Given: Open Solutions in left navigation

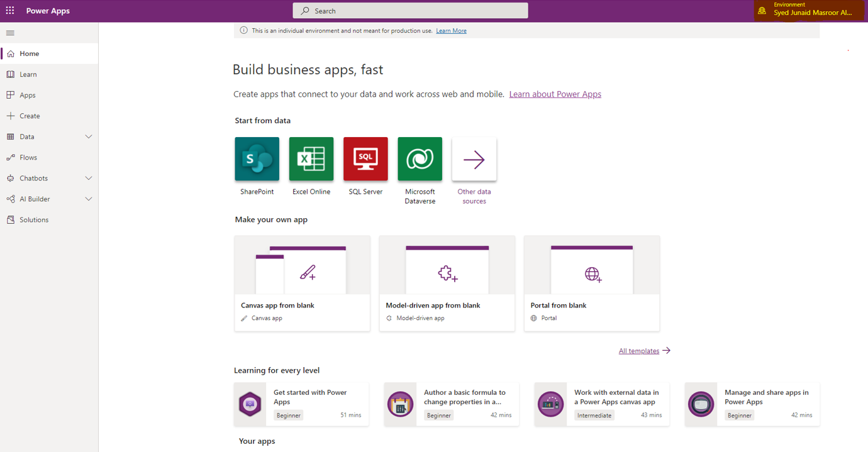Looking at the screenshot, I should click(34, 220).
